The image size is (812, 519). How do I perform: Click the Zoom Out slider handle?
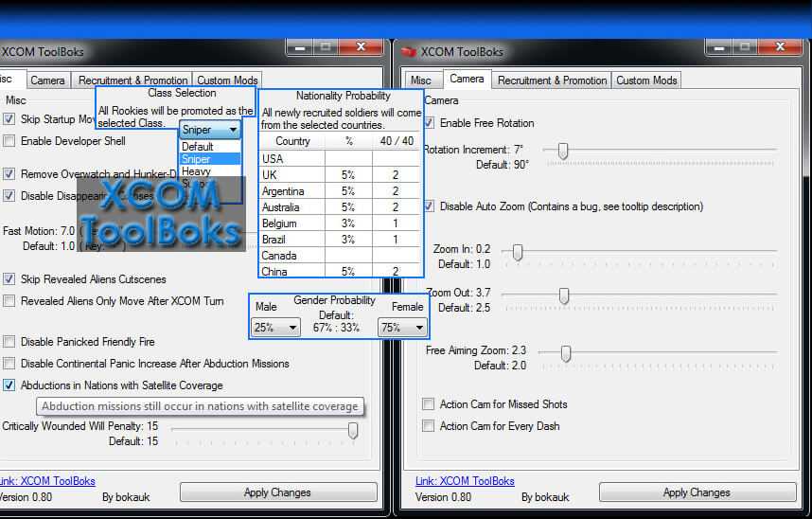pos(564,296)
